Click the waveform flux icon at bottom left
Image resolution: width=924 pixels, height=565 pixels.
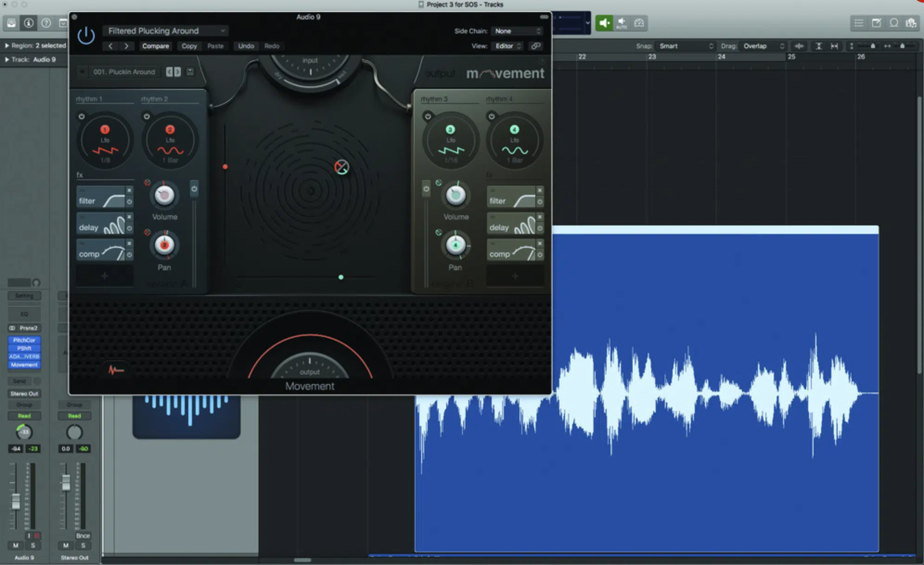pyautogui.click(x=116, y=370)
